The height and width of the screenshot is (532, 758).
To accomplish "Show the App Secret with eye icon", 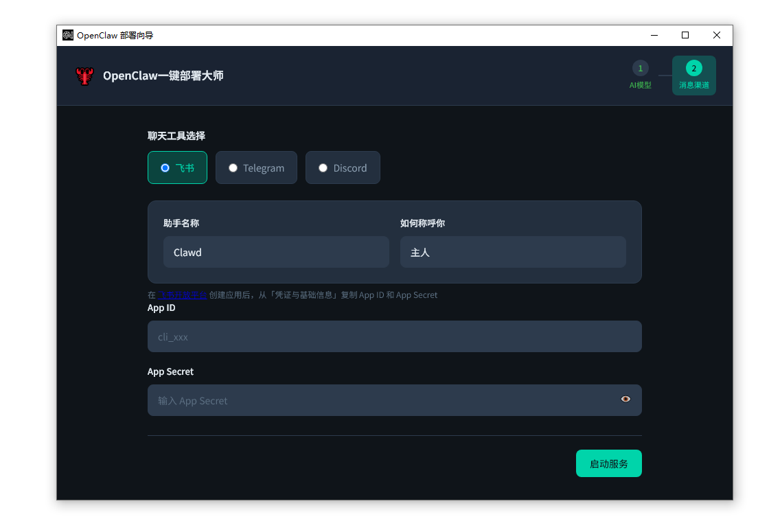I will tap(625, 399).
